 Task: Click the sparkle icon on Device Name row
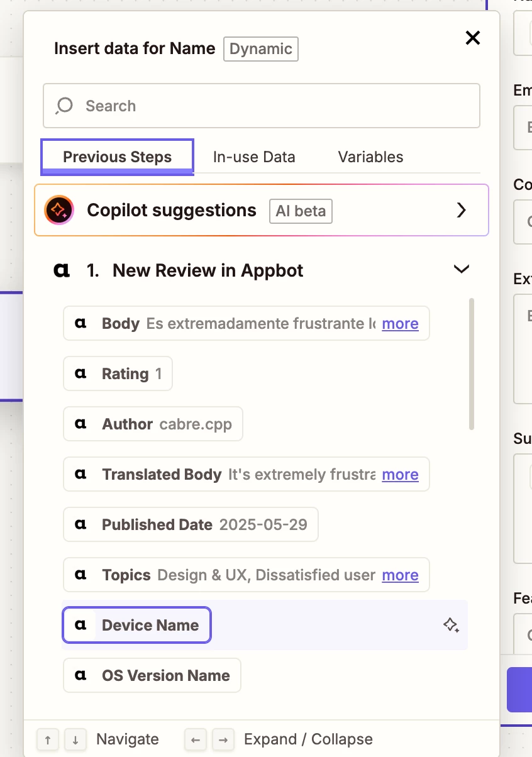pos(451,625)
